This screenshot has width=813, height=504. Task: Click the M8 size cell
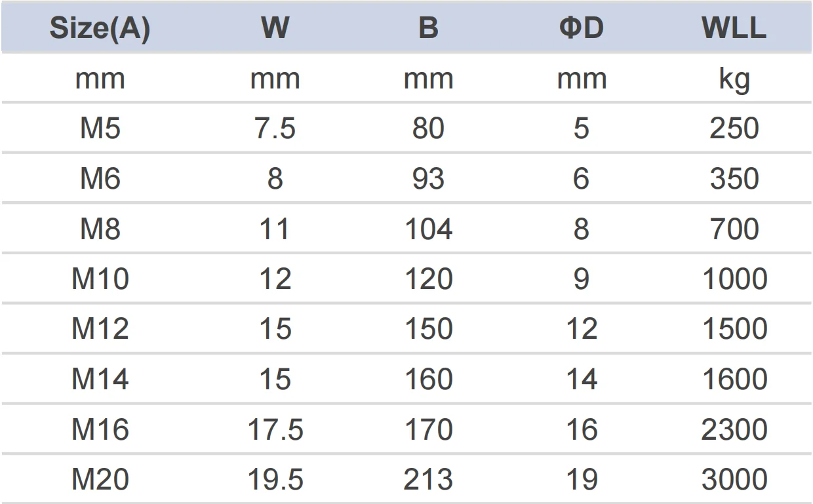100,229
